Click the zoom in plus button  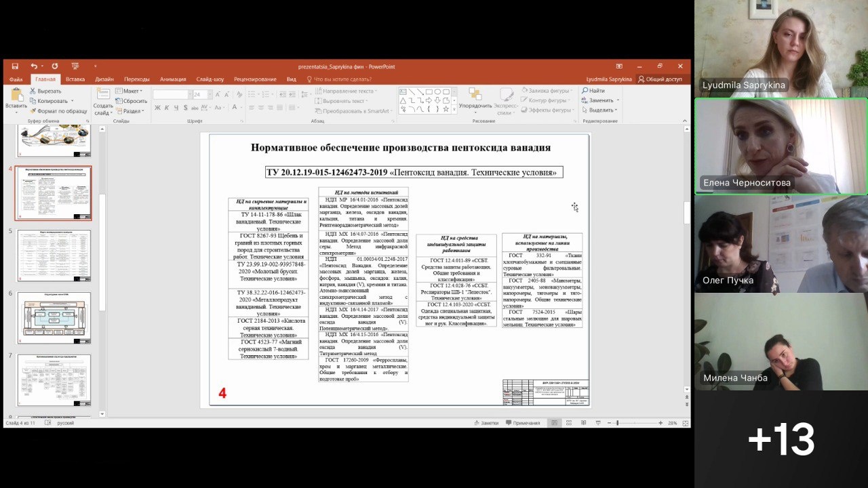(x=660, y=423)
